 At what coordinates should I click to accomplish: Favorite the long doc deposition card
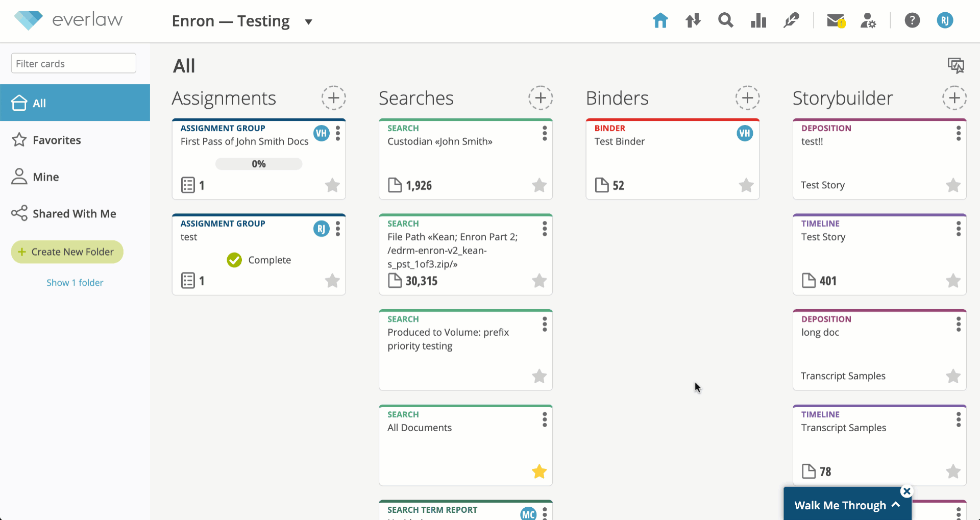pyautogui.click(x=953, y=376)
